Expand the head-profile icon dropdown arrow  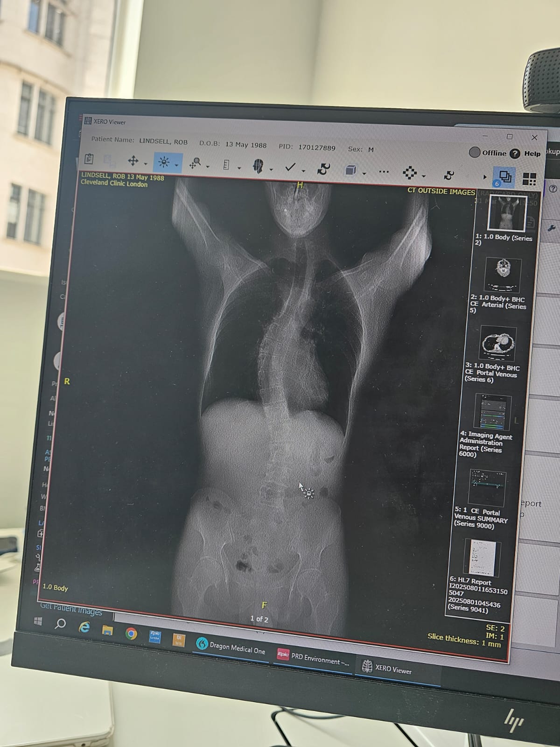[x=271, y=169]
